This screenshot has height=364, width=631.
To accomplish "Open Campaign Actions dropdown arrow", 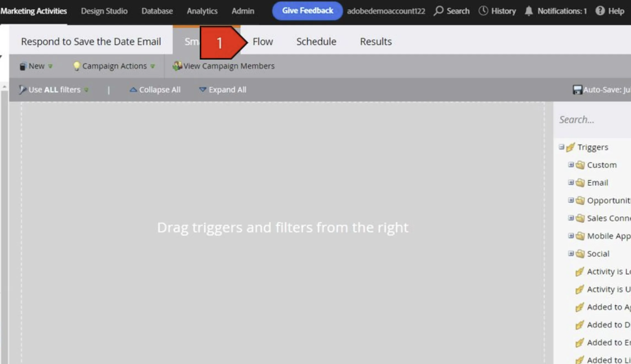I will point(152,66).
